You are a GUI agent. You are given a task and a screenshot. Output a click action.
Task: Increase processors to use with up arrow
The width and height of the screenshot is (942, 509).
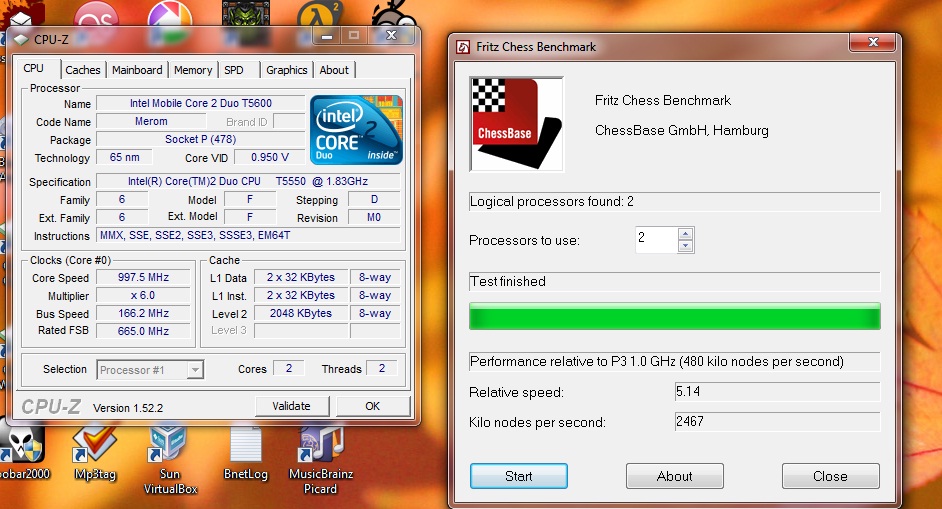[685, 234]
